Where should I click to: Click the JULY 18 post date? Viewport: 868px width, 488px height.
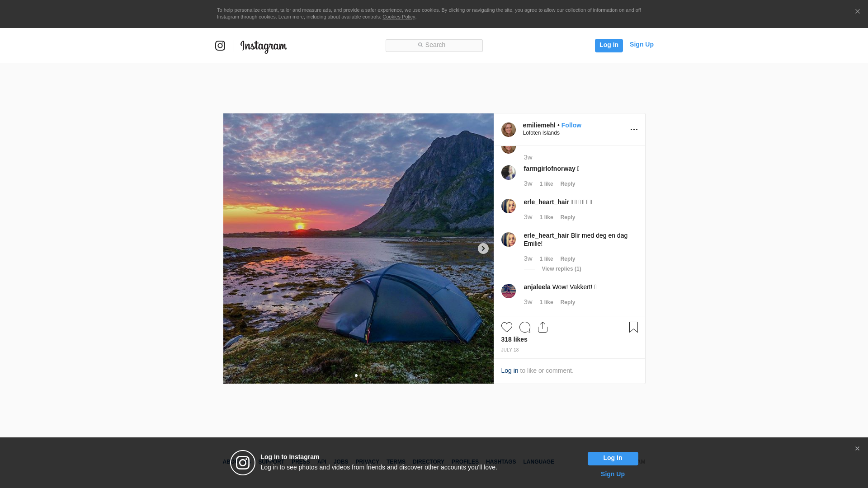tap(510, 350)
